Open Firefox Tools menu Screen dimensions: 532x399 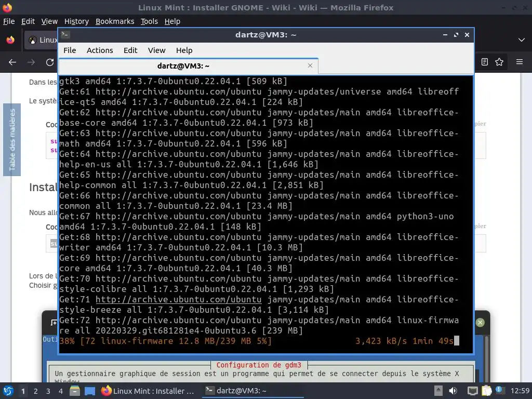pos(149,21)
